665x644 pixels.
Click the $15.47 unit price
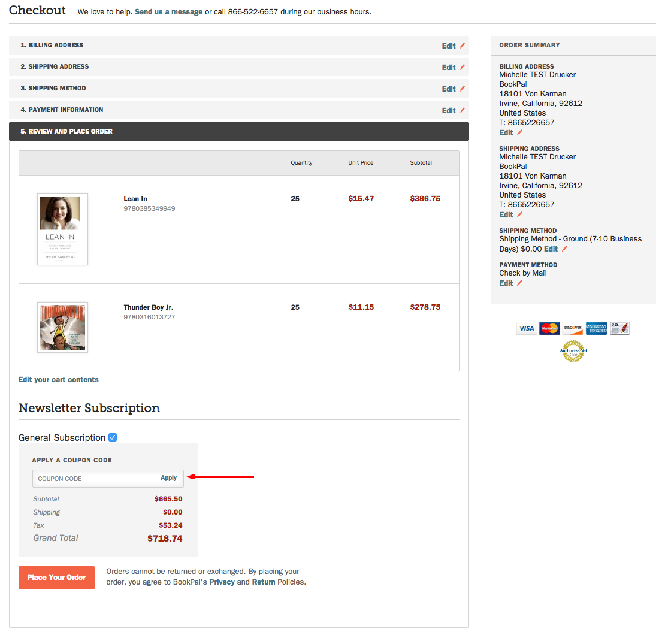pyautogui.click(x=361, y=198)
